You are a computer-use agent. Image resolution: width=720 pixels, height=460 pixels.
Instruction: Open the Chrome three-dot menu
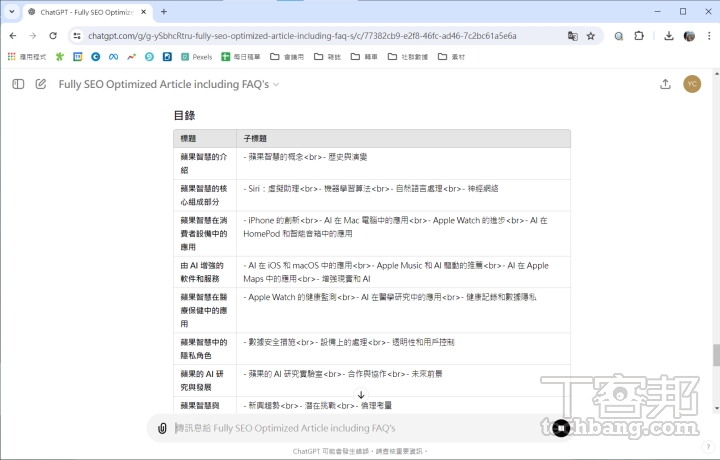[x=709, y=36]
